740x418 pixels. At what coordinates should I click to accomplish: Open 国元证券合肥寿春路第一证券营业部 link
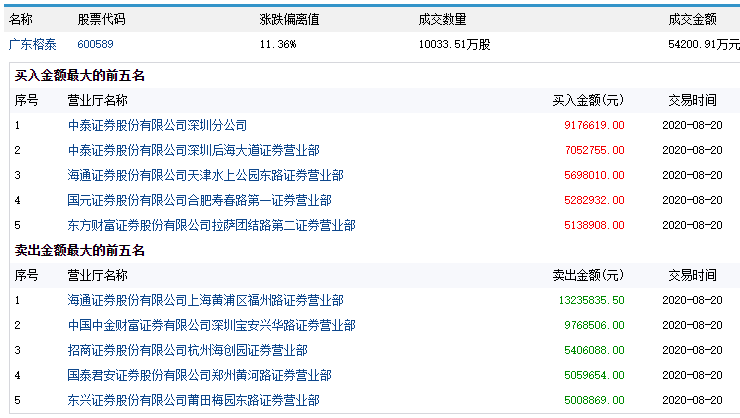click(200, 200)
